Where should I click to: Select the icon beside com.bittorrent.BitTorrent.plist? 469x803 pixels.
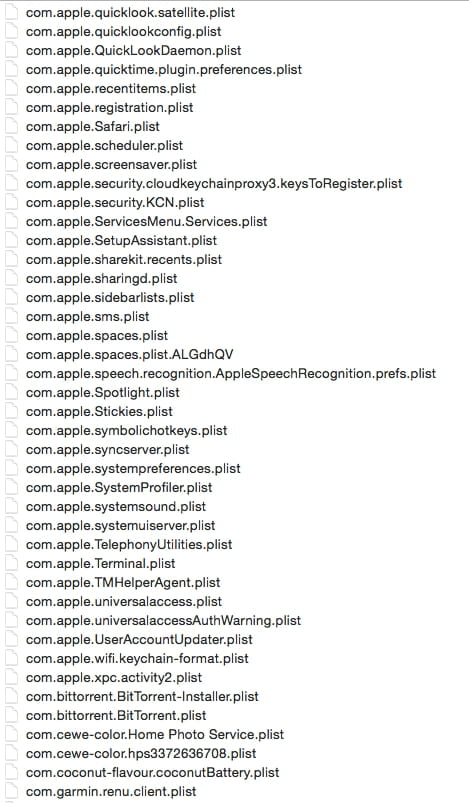tap(11, 715)
